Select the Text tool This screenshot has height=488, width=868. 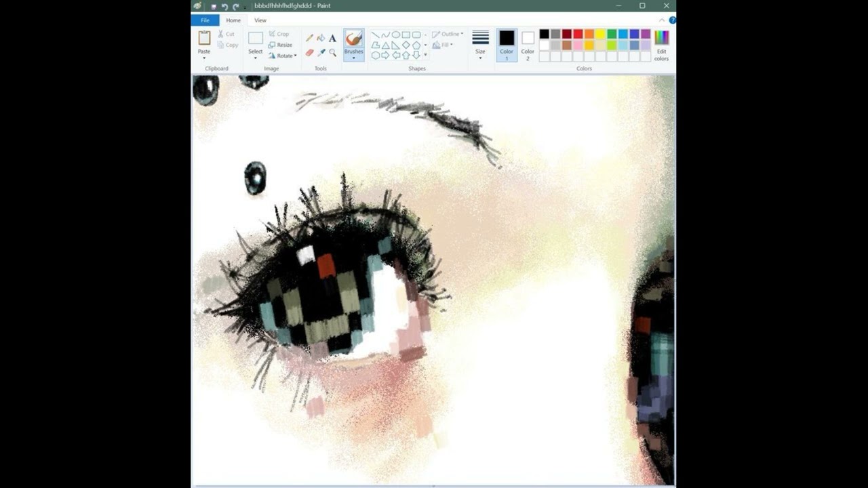point(332,39)
